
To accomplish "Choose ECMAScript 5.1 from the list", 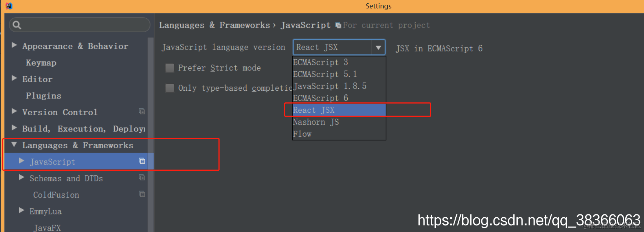I will pos(339,74).
